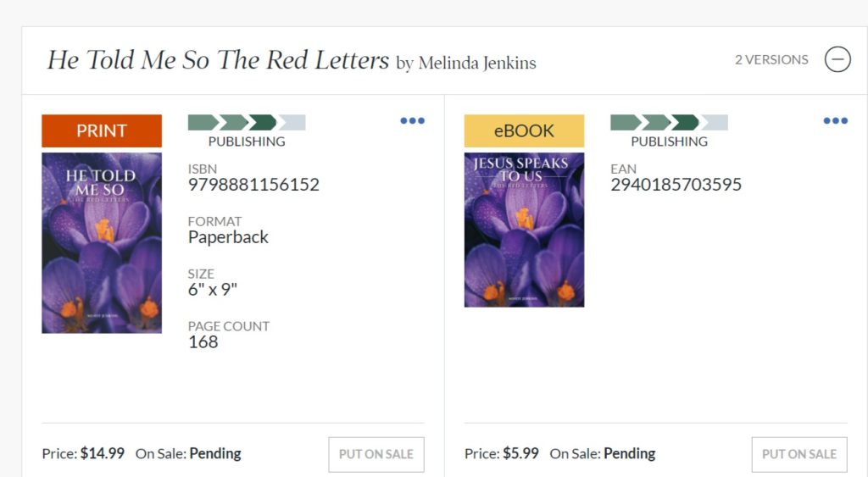Open the Jesus Speaks To Us cover thumbnail

524,230
